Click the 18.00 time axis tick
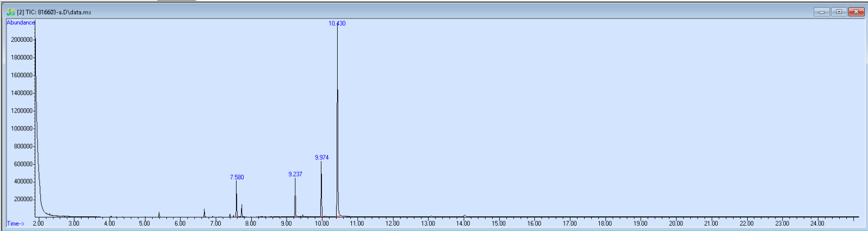This screenshot has height=231, width=868. pos(605,223)
